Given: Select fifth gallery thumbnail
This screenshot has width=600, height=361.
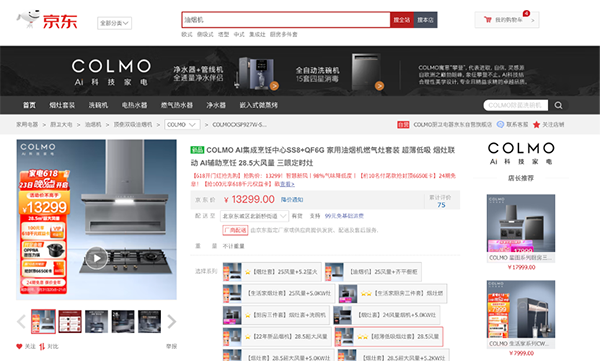Looking at the screenshot, I should (150, 321).
